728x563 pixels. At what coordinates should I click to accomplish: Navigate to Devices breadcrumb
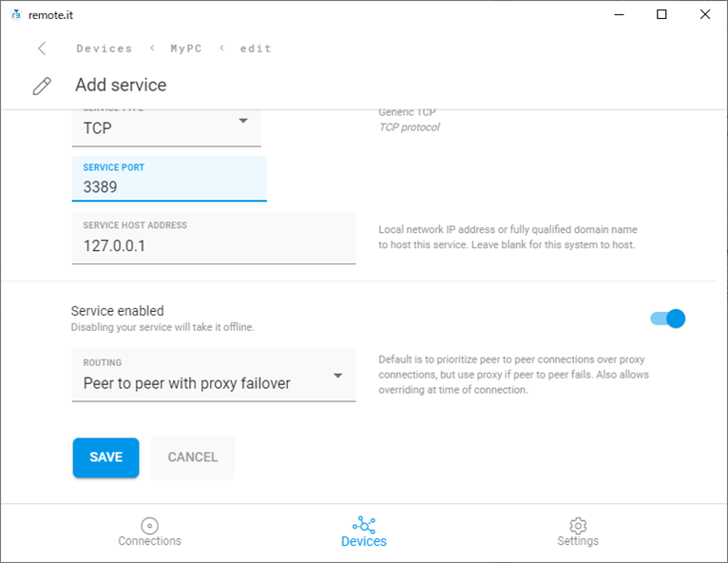(105, 49)
